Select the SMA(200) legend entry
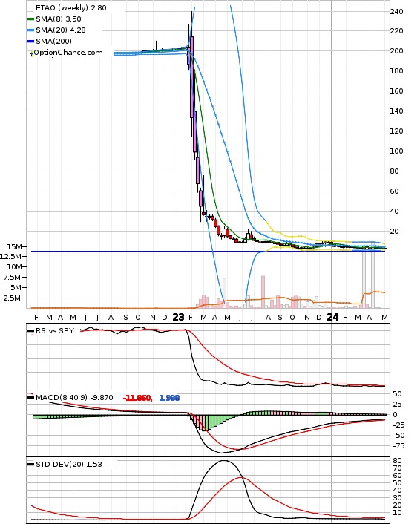The width and height of the screenshot is (420, 524). click(53, 41)
